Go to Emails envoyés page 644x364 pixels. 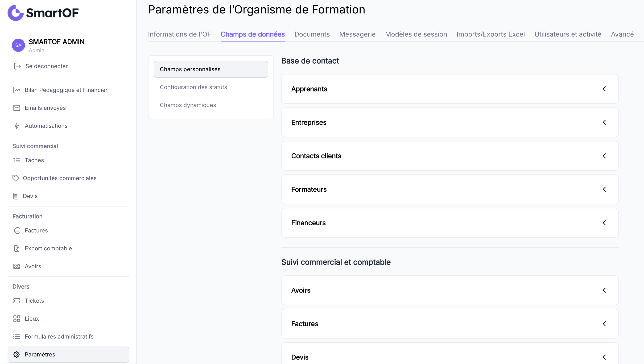click(45, 108)
